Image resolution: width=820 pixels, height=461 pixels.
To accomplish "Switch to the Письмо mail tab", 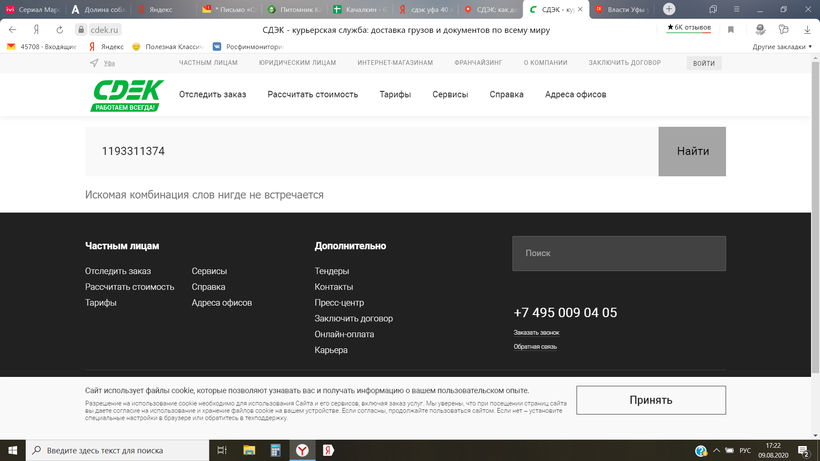I will (229, 9).
